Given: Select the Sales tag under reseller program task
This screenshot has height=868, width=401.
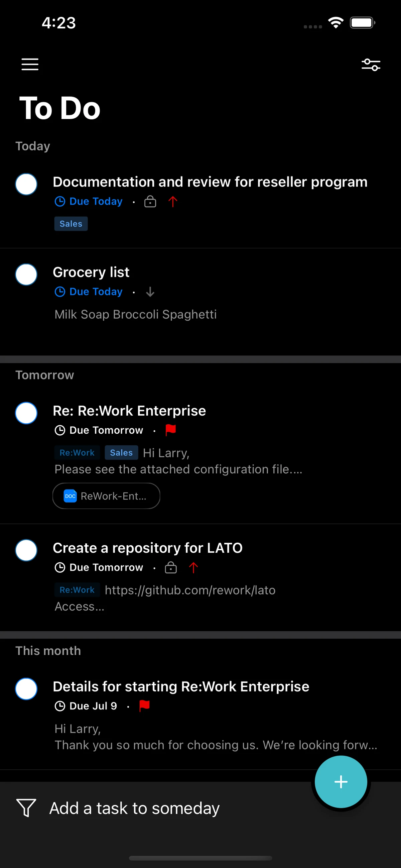Looking at the screenshot, I should tap(71, 224).
